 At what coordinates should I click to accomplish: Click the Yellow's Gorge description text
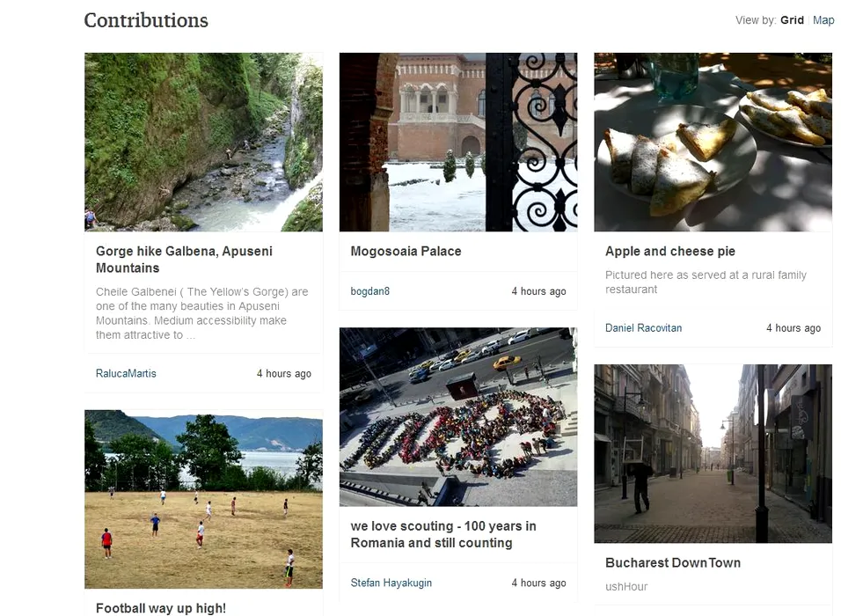pos(201,313)
